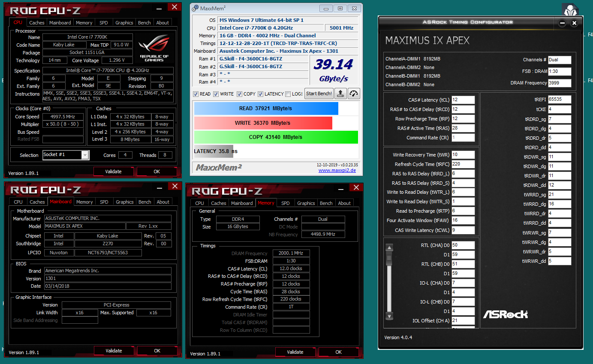The height and width of the screenshot is (364, 593).
Task: Click the FSB : DRAM field 1:30
Action: tap(559, 72)
